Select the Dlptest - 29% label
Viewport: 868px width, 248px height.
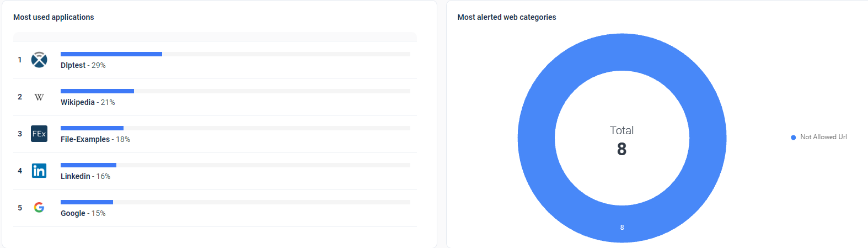pos(83,65)
